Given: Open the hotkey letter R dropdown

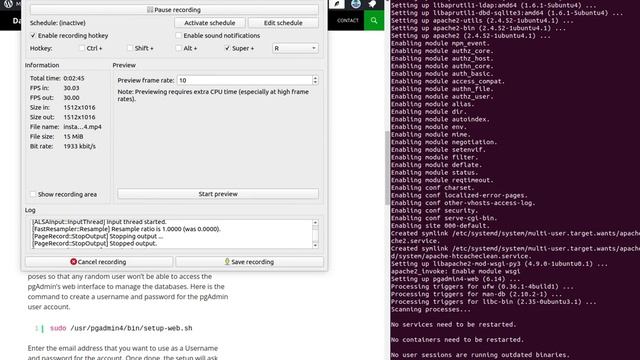Looking at the screenshot, I should [295, 48].
